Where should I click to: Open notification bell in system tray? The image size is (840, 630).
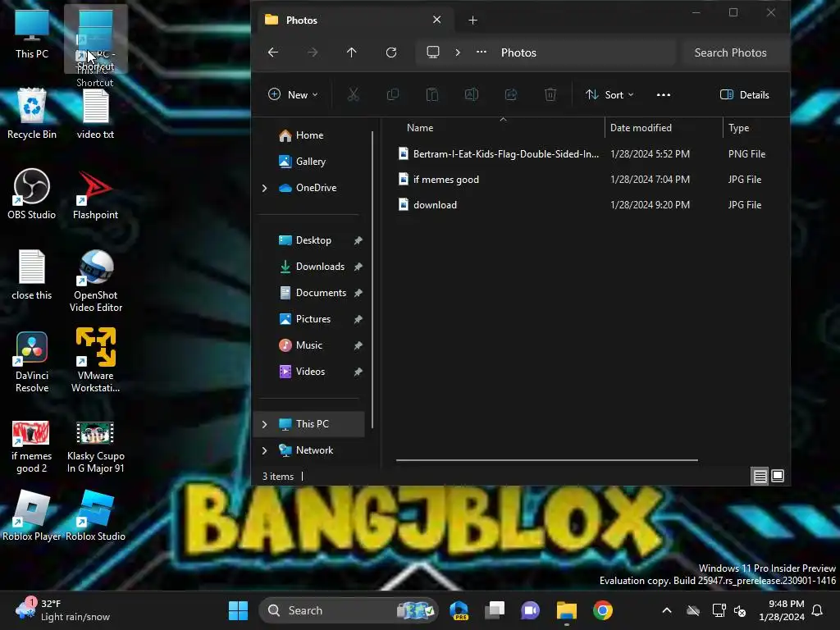[818, 610]
